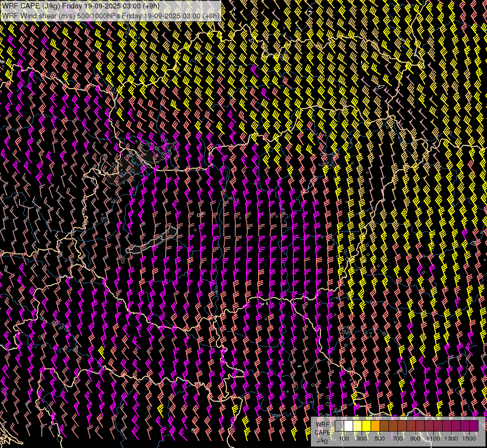This screenshot has height=448, width=487.
Task: Select the legend swatch starting at 1300
Action: [x=456, y=426]
